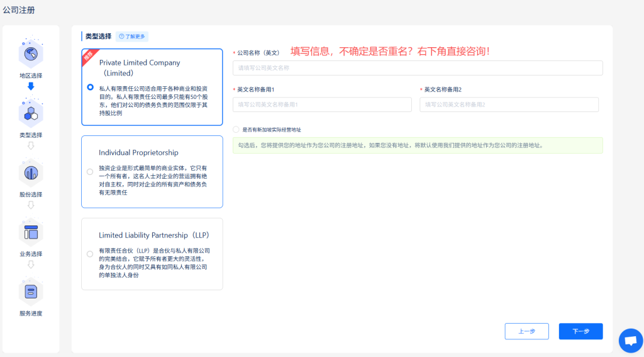
Task: Click the 地区选择 globe step icon
Action: [x=31, y=54]
